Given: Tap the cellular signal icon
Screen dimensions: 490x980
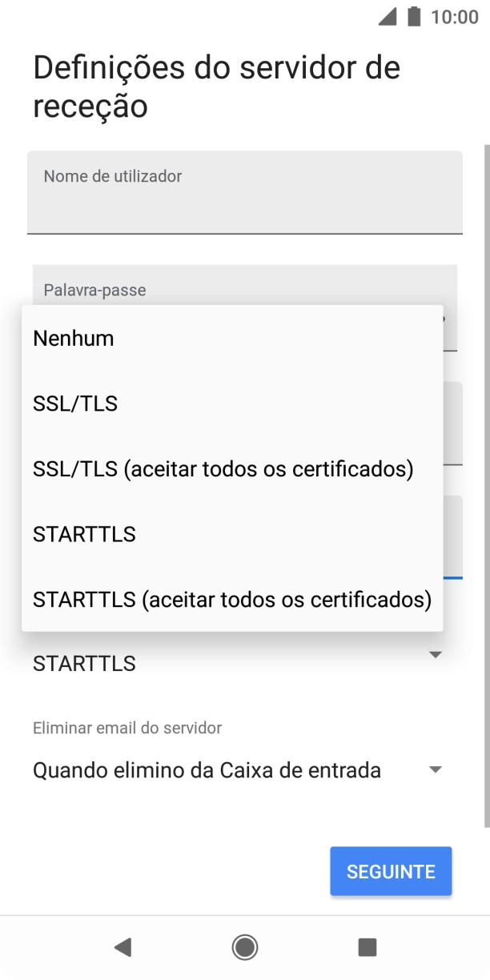Looking at the screenshot, I should point(386,19).
